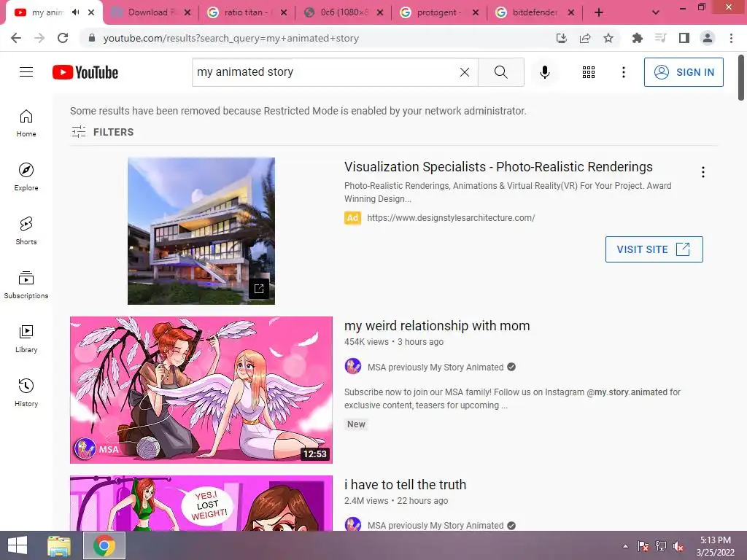The width and height of the screenshot is (747, 560).
Task: Open the Action Center flag icon
Action: 643,546
